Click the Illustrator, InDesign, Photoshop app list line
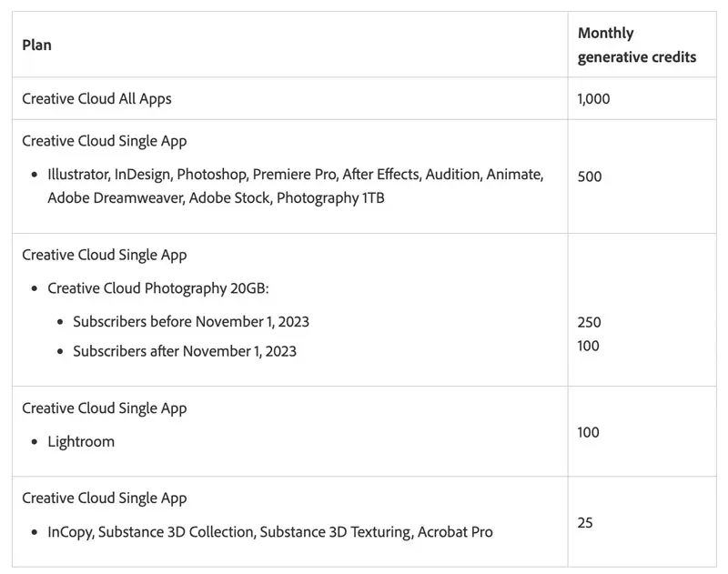The width and height of the screenshot is (728, 574). pyautogui.click(x=295, y=175)
